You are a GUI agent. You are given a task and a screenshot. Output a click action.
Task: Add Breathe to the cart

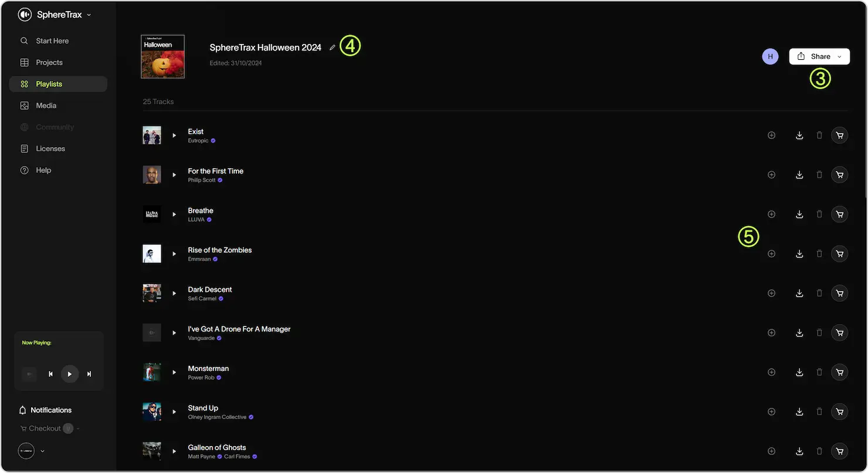(x=839, y=214)
